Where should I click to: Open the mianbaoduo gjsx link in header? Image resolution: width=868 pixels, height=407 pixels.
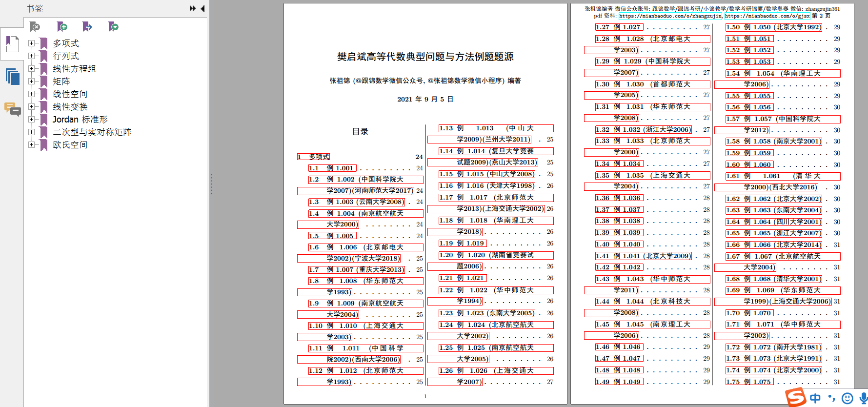(x=767, y=16)
